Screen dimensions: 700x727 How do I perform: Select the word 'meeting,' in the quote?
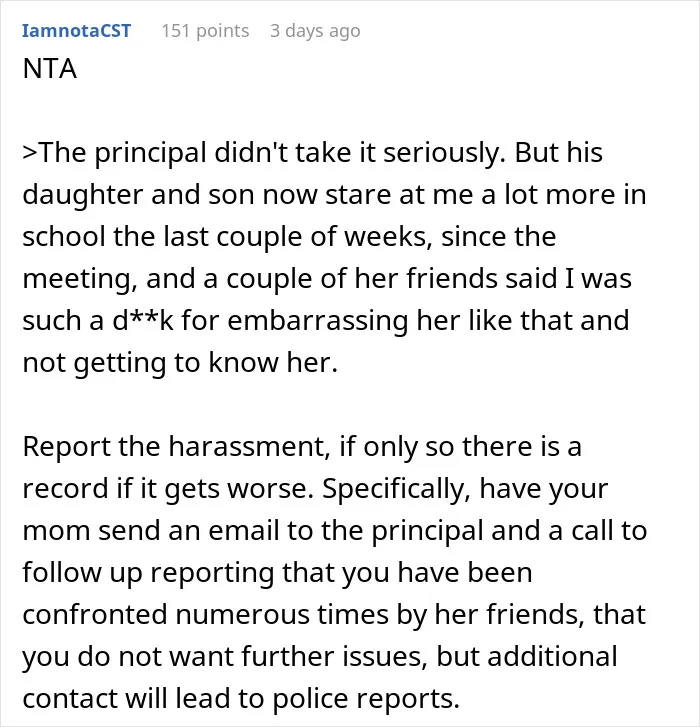(x=80, y=279)
